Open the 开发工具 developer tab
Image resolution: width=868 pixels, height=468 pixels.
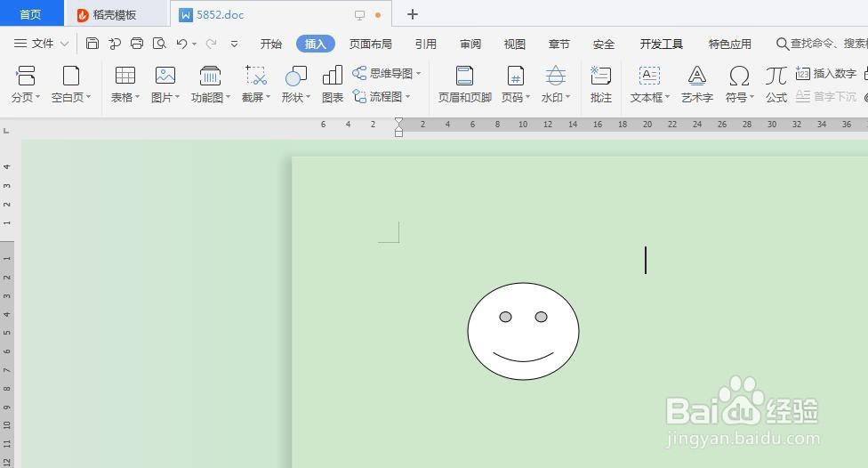pyautogui.click(x=661, y=44)
